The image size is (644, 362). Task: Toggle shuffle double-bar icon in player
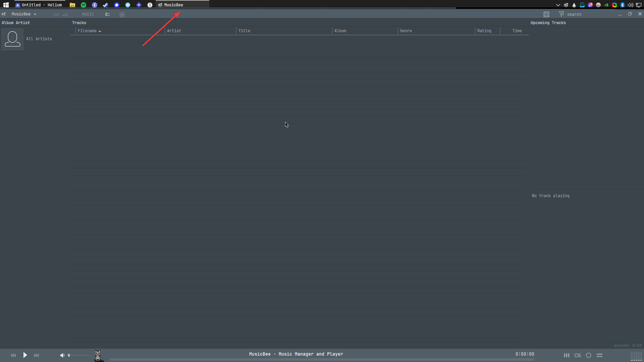point(600,355)
